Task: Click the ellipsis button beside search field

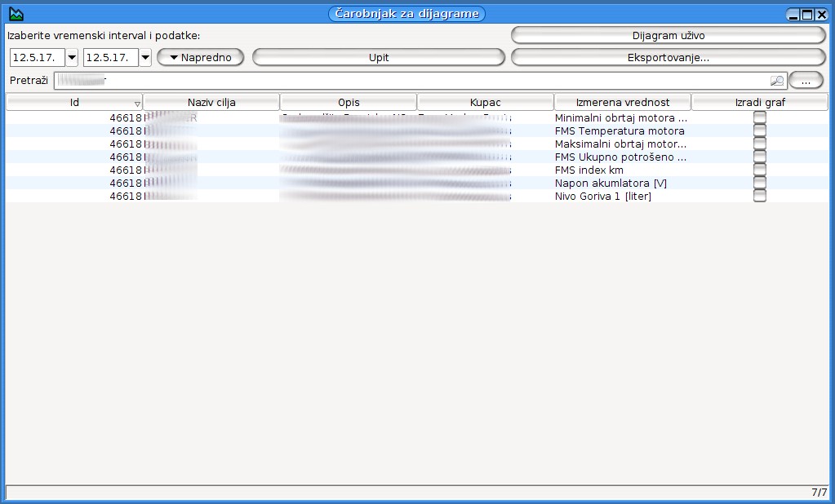Action: (806, 81)
